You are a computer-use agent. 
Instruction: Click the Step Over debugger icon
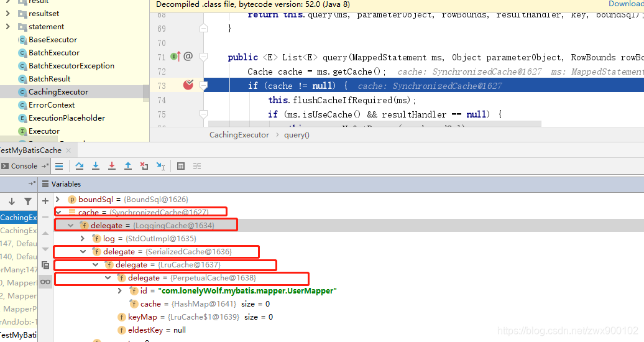(x=80, y=166)
